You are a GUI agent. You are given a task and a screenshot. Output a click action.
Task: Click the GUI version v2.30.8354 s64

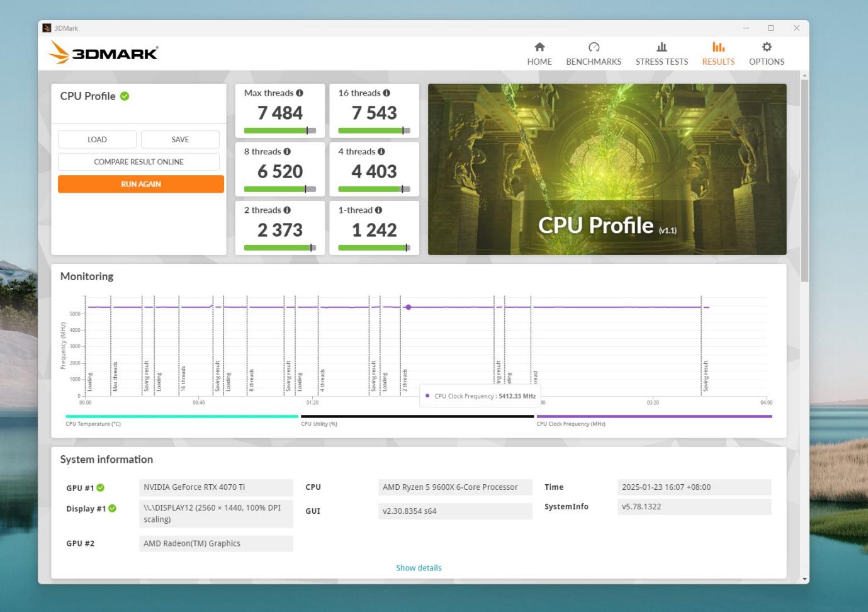coord(455,511)
